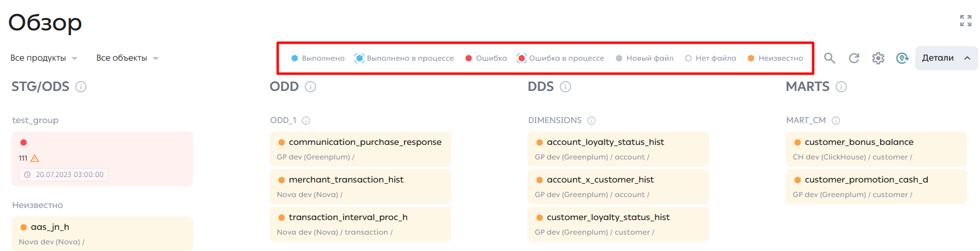Click the MART_CM group label
Viewport: 980px width, 251px height.
pyautogui.click(x=806, y=120)
